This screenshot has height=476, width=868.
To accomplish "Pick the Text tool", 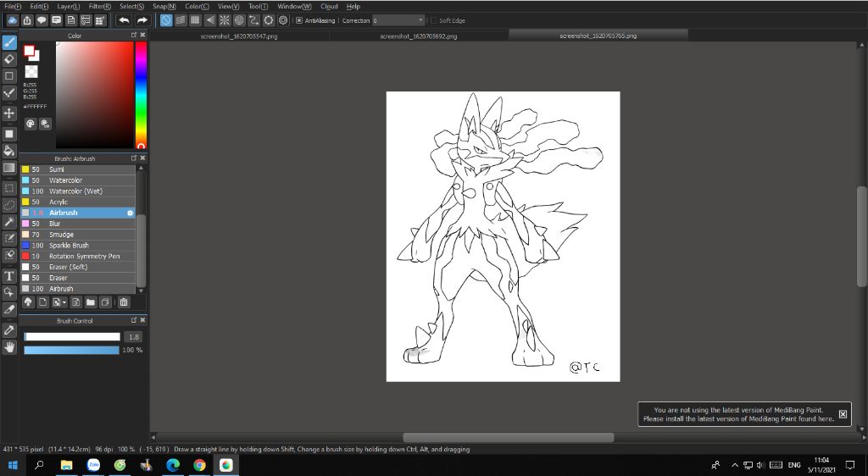I will 9,276.
